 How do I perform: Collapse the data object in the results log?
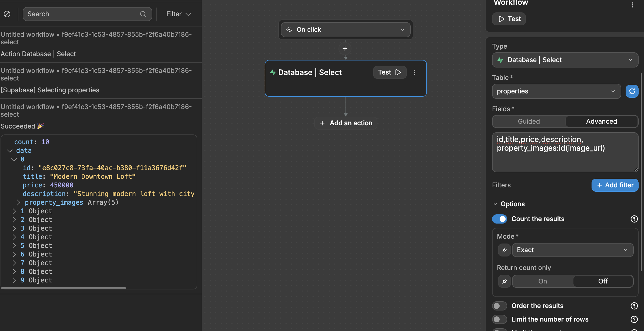[10, 151]
